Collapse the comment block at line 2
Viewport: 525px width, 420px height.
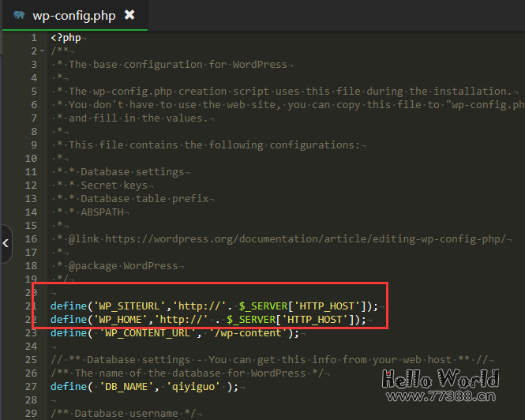(43, 51)
